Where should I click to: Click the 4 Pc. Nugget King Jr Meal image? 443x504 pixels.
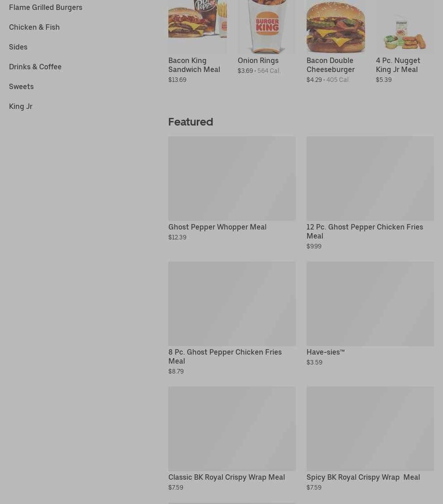(x=405, y=27)
